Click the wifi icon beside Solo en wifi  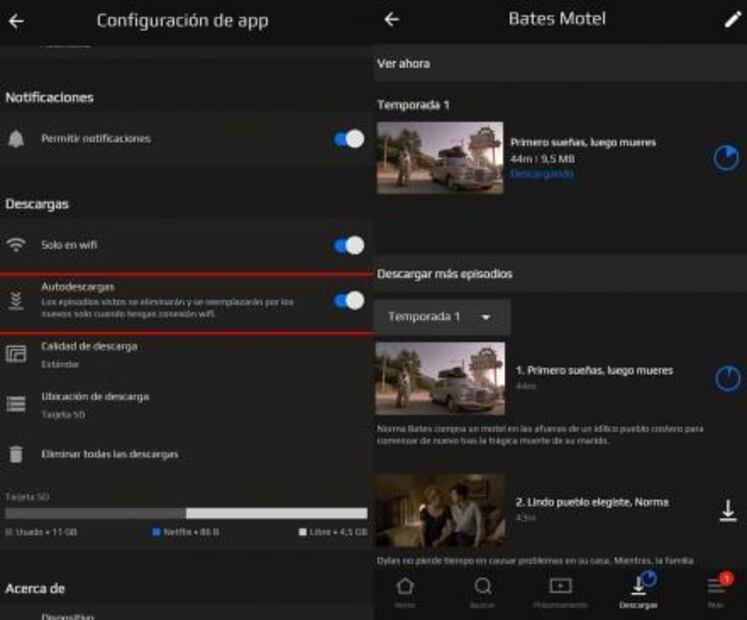click(16, 245)
